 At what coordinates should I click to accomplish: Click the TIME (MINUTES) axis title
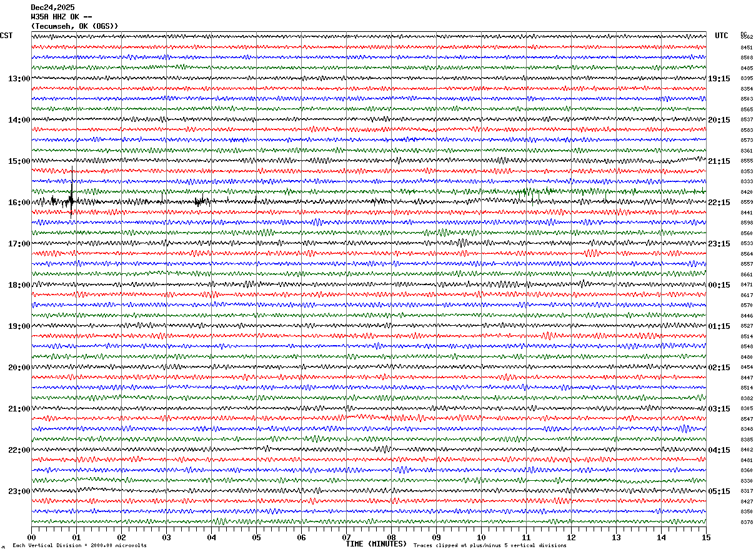(x=376, y=544)
